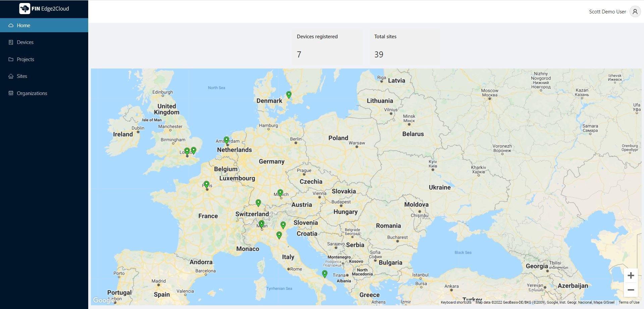The height and width of the screenshot is (309, 644).
Task: Open Keyboard shortcuts link on map
Action: coord(456,302)
